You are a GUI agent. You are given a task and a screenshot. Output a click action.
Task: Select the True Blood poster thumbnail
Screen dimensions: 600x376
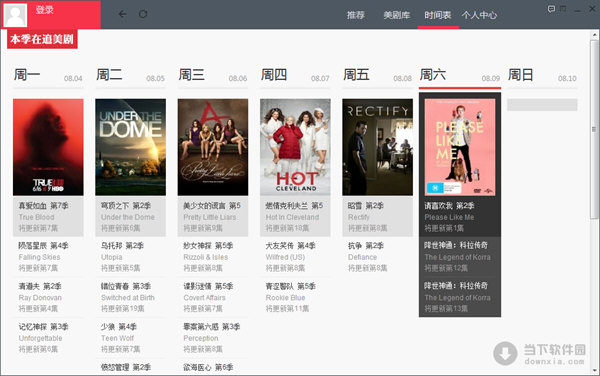[48, 147]
